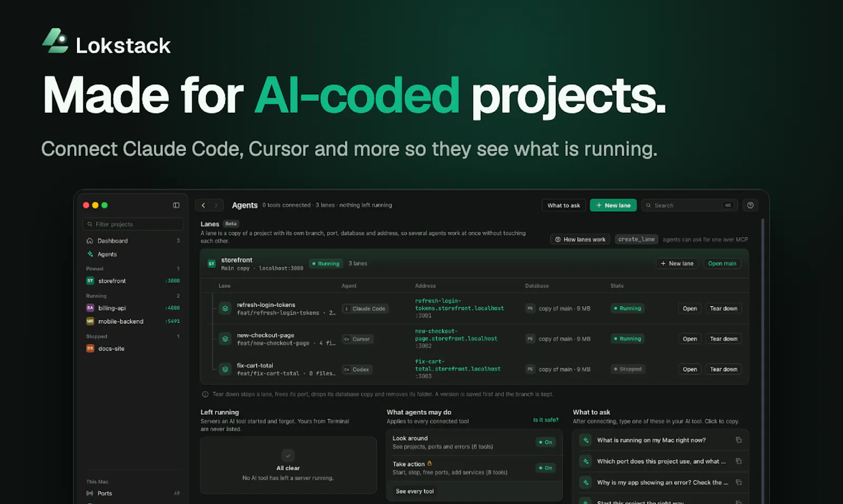Screen dimensions: 843x504
Task: Click the What to ask button
Action: pos(564,205)
